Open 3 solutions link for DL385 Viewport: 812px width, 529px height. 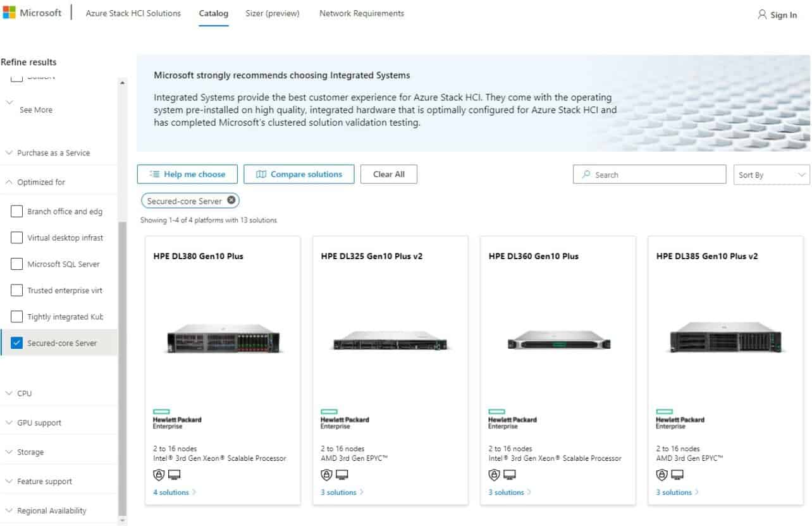tap(677, 492)
